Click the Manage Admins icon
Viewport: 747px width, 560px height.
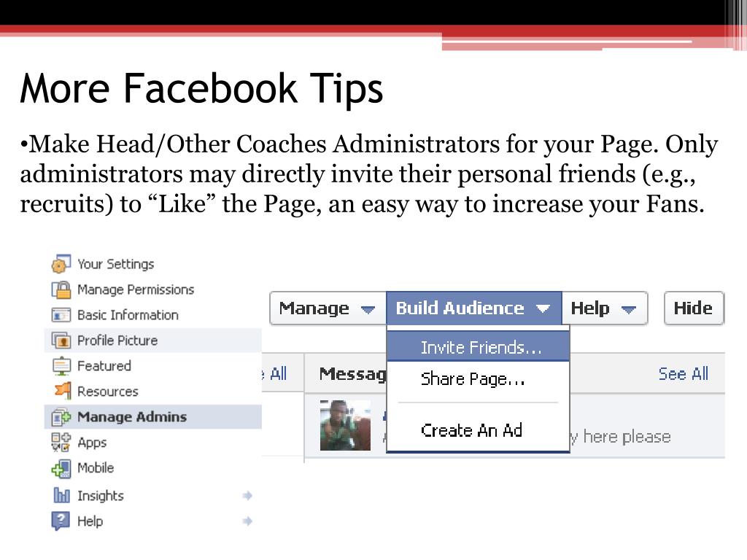pyautogui.click(x=61, y=416)
